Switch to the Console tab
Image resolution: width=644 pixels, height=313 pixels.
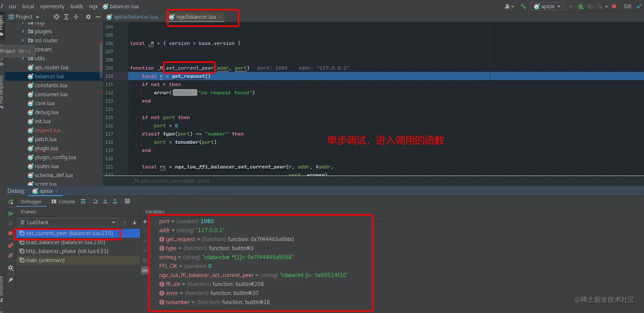point(63,202)
